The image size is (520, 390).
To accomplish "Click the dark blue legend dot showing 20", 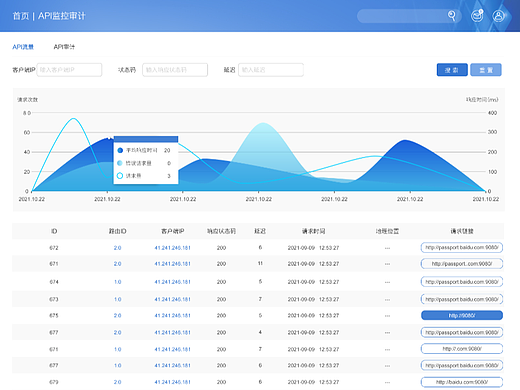I will 120,150.
